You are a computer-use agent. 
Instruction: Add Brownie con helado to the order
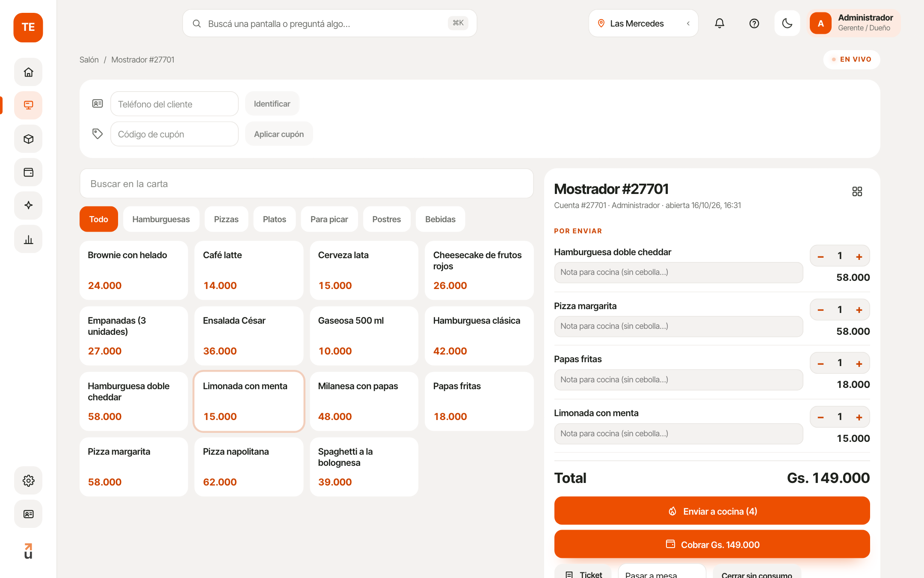(x=133, y=270)
